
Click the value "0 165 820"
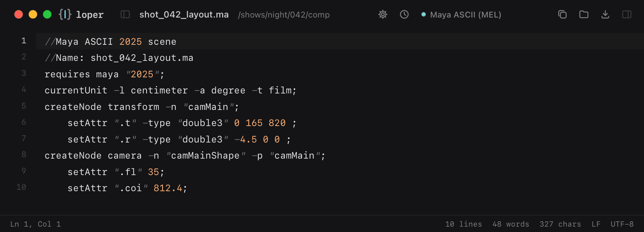coord(260,123)
